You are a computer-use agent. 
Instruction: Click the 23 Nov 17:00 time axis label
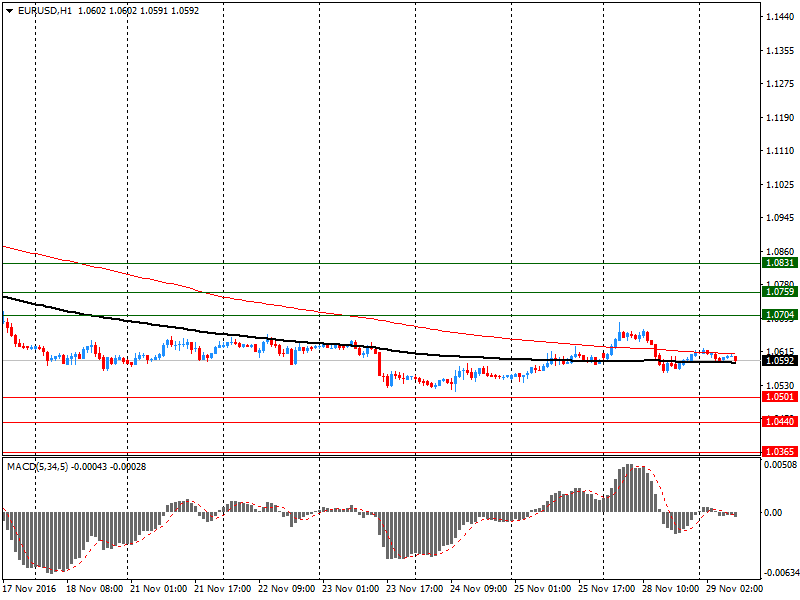(413, 589)
